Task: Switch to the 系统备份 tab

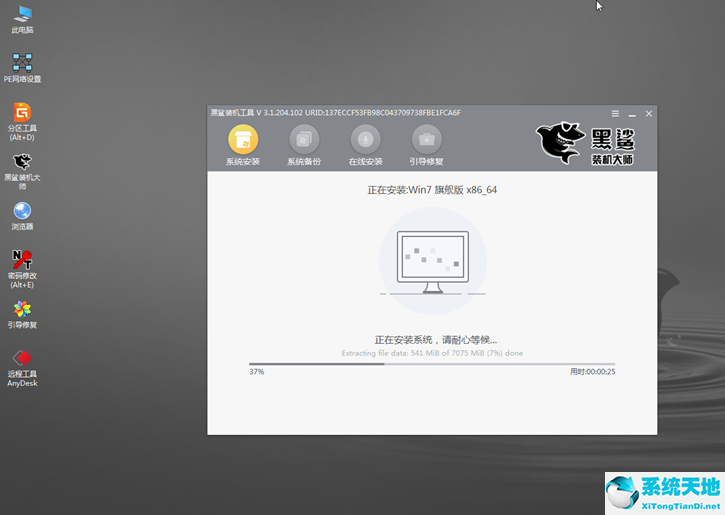Action: pyautogui.click(x=304, y=146)
